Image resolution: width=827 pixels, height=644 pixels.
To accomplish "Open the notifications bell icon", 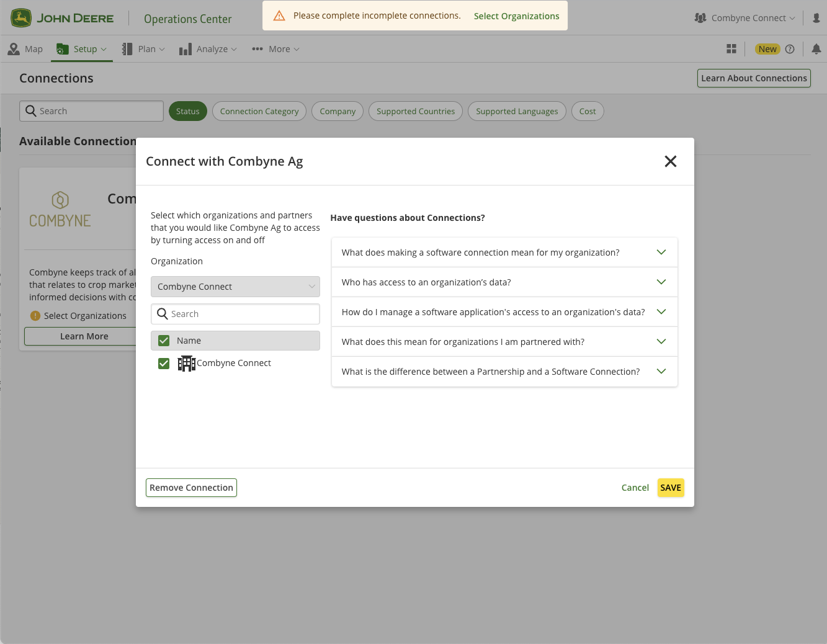I will click(816, 49).
